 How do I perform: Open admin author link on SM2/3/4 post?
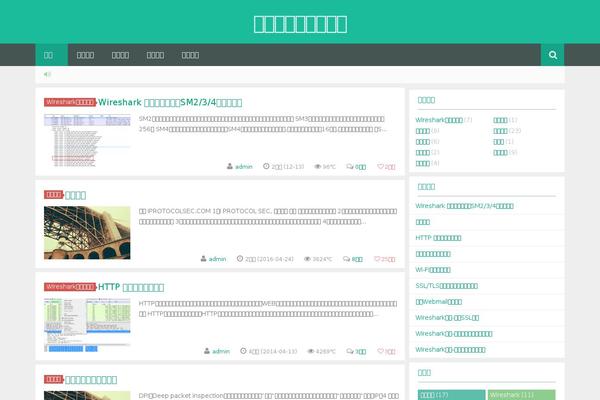point(244,167)
